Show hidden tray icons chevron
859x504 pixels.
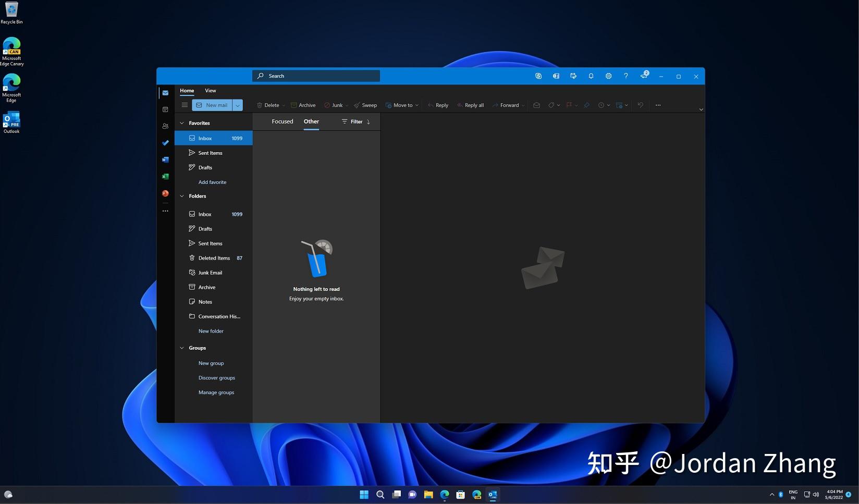pos(772,495)
